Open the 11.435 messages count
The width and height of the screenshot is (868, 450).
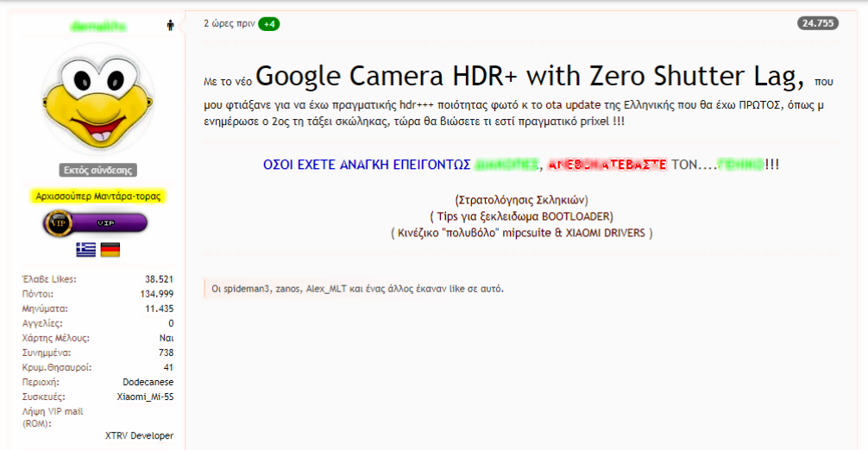(x=160, y=309)
